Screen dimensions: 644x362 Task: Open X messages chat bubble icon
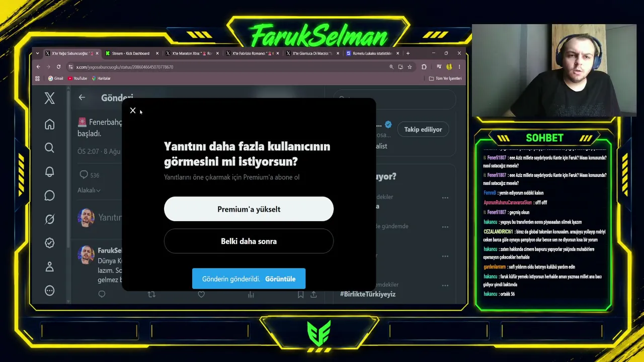point(49,195)
